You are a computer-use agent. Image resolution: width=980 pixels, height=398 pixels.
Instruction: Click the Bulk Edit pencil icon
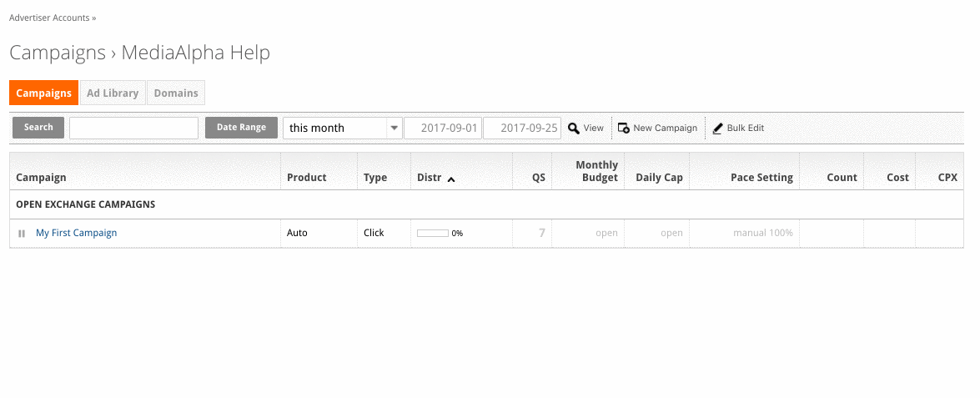coord(717,128)
